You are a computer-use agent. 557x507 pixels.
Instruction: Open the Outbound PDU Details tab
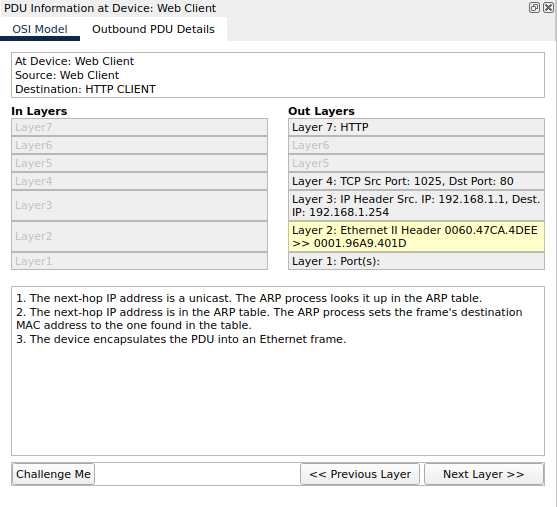coord(153,29)
